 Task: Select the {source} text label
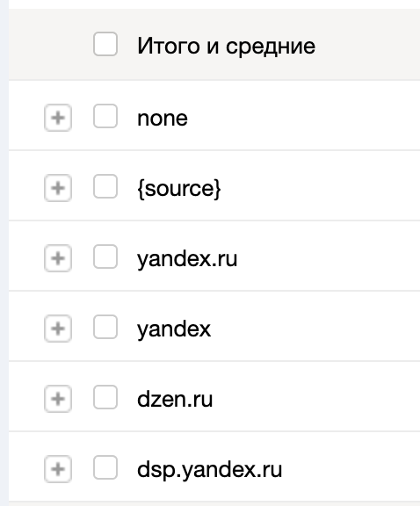(179, 189)
